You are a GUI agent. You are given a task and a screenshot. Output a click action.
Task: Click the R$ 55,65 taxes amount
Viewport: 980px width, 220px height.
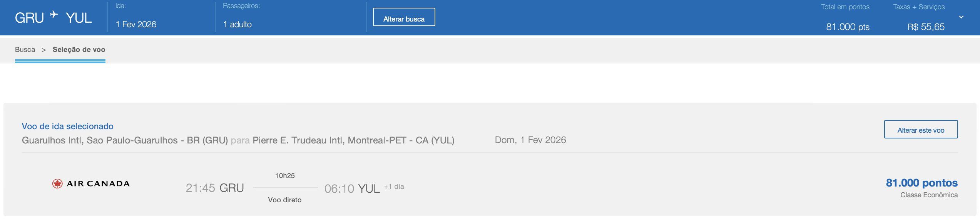pyautogui.click(x=926, y=27)
